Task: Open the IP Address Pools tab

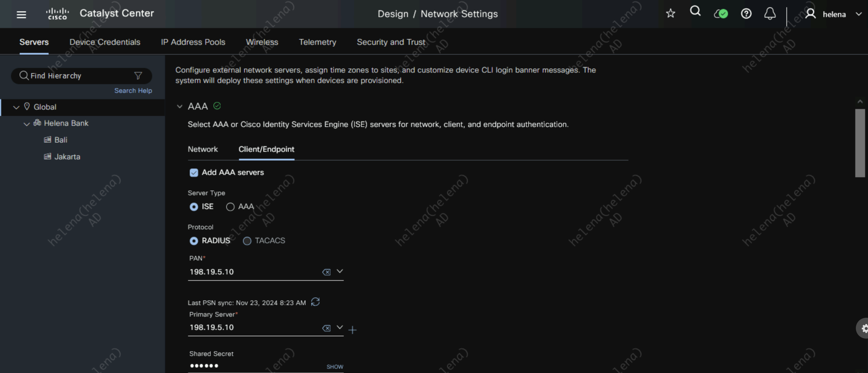Action: (x=193, y=42)
